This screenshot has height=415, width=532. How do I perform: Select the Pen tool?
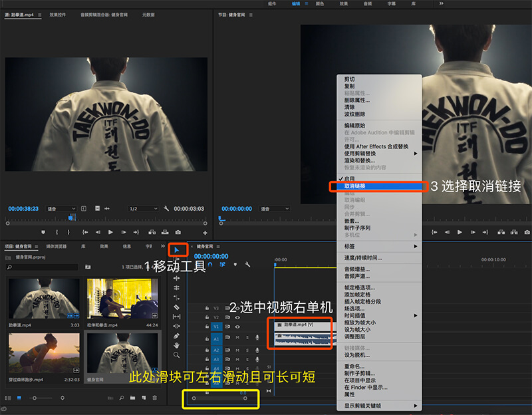tap(176, 336)
